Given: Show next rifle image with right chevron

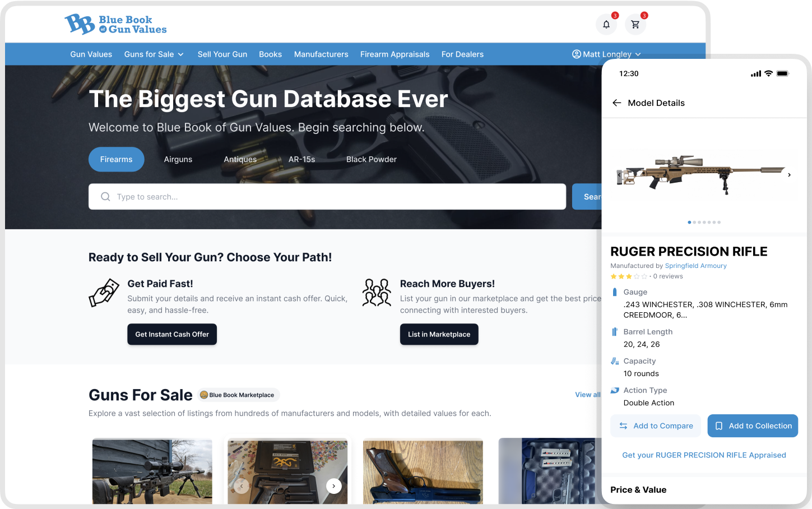Looking at the screenshot, I should tap(789, 175).
